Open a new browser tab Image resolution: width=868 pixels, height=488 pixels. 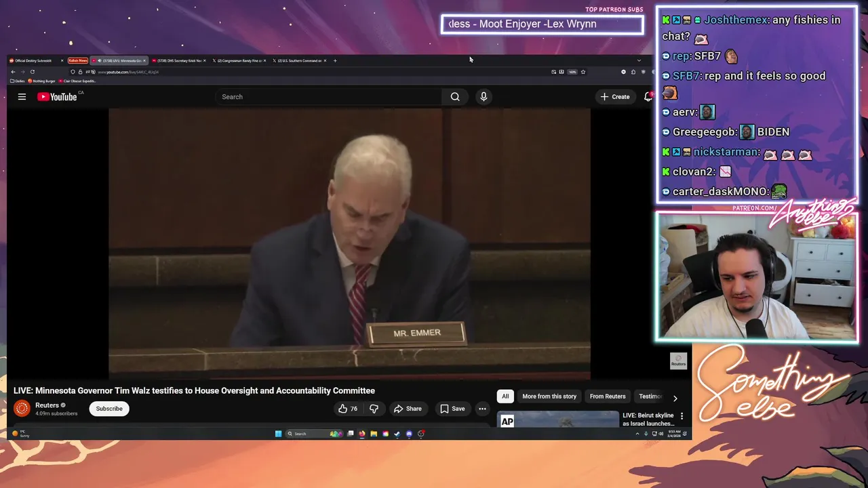pos(335,60)
